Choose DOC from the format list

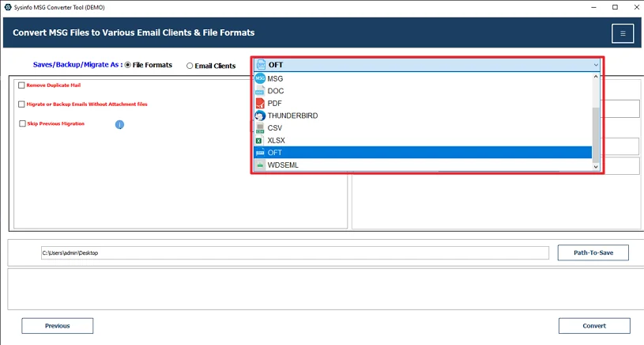point(423,91)
